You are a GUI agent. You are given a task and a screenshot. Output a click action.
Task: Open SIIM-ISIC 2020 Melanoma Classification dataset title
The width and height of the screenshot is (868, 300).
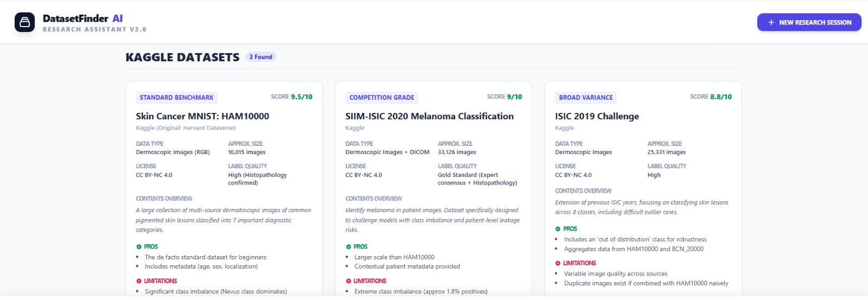pyautogui.click(x=429, y=116)
